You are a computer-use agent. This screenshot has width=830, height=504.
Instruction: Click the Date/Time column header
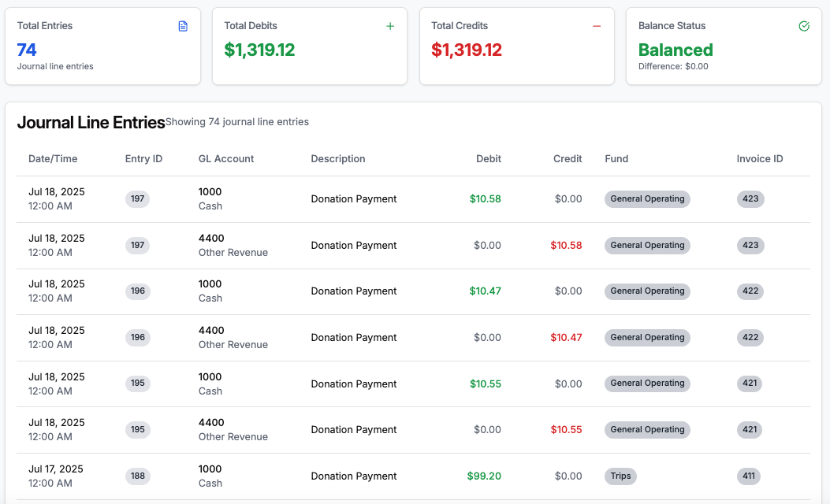click(53, 158)
